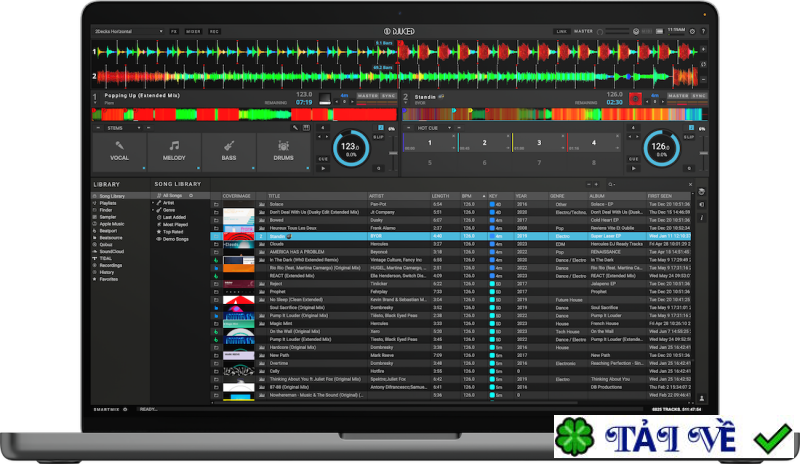
Task: Open deck 1 grid pad view icon
Action: (306, 128)
